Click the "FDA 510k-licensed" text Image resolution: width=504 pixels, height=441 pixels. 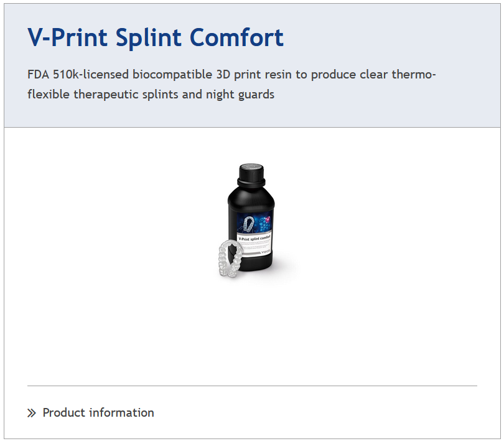[78, 75]
